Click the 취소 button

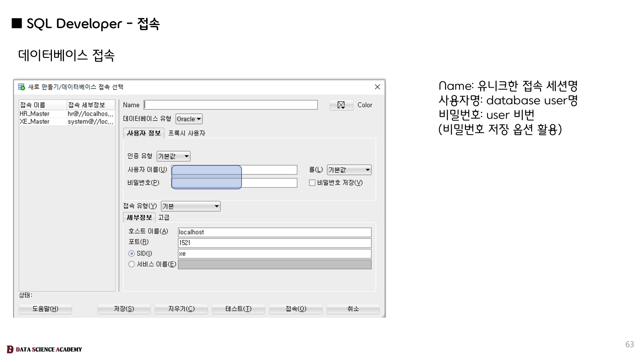click(353, 309)
